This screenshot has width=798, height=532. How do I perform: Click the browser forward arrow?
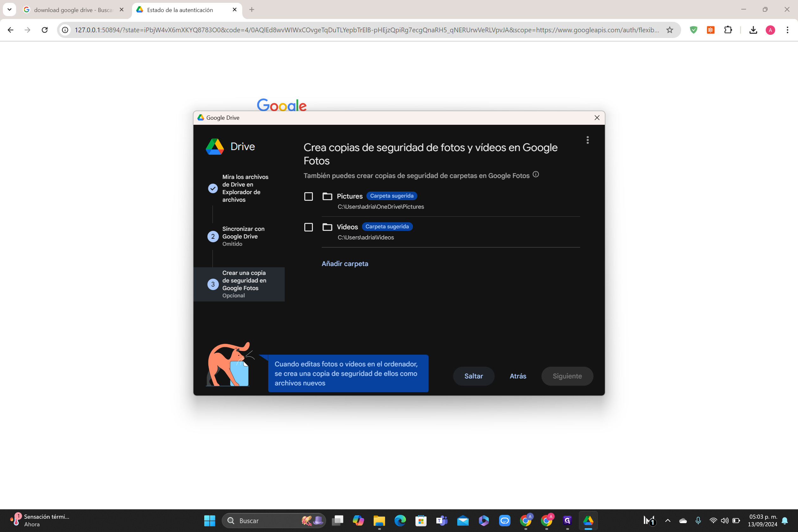click(x=28, y=30)
